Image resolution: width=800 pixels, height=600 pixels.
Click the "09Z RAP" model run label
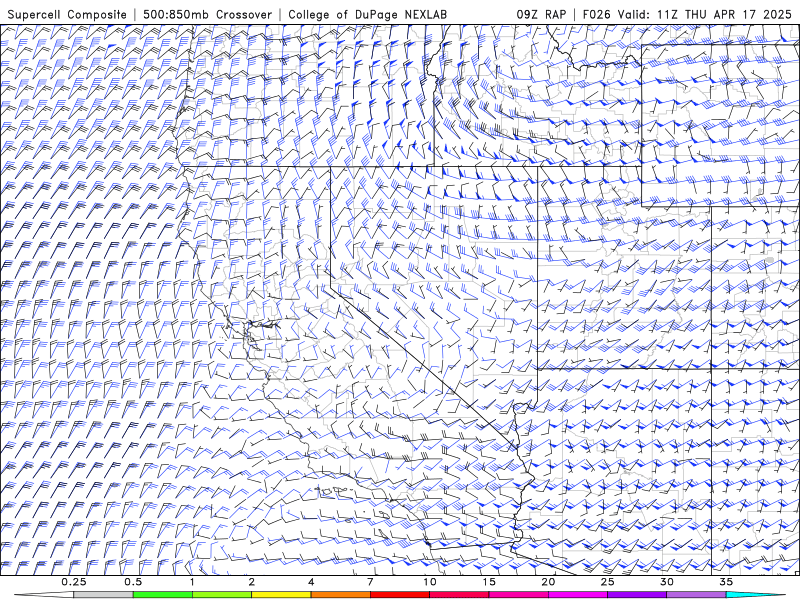[541, 14]
